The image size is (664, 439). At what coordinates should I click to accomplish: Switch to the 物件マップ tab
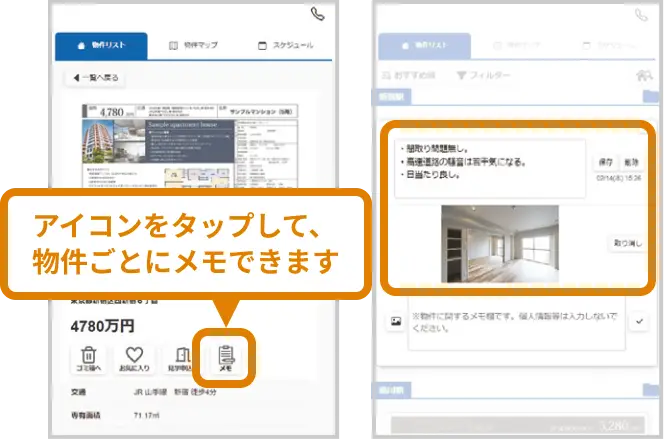[x=195, y=46]
